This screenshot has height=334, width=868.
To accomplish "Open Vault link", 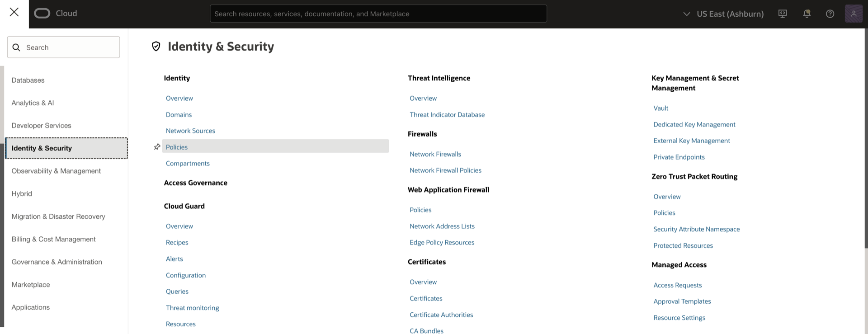I will (660, 108).
